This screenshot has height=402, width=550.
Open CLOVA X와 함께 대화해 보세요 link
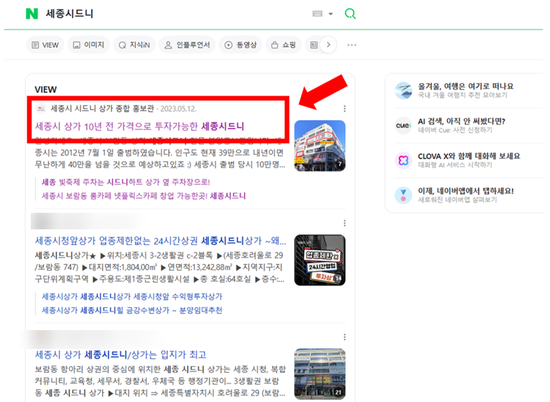click(469, 156)
